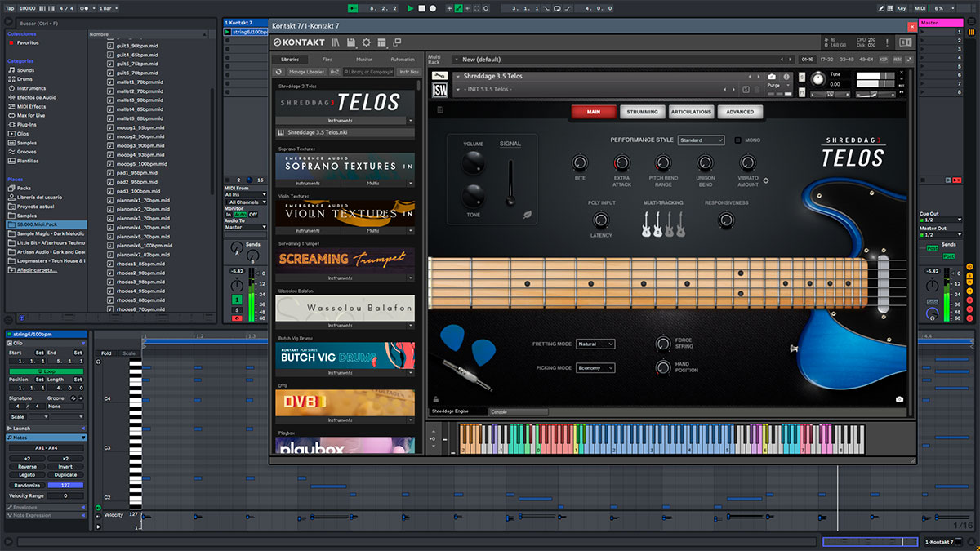Toggle MONO checkbox in Shreddage
The width and height of the screenshot is (980, 551).
pyautogui.click(x=737, y=140)
